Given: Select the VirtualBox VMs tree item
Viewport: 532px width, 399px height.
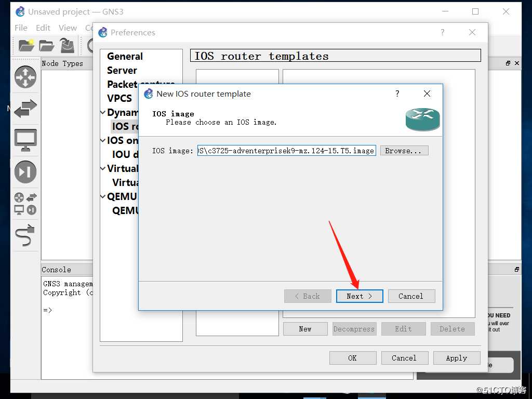Looking at the screenshot, I should coord(125,182).
